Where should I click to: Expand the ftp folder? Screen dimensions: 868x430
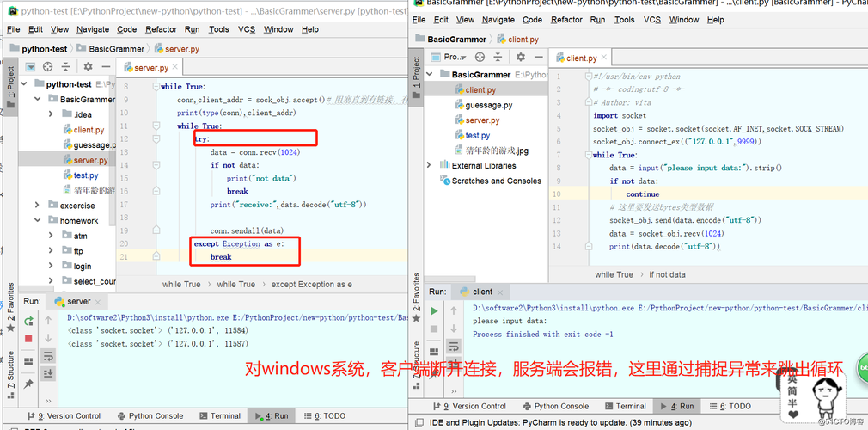click(x=51, y=251)
